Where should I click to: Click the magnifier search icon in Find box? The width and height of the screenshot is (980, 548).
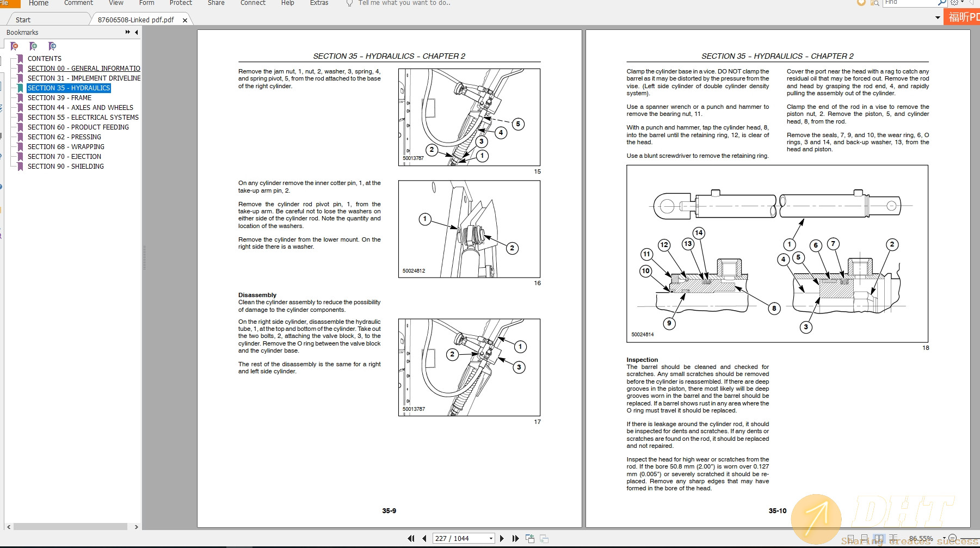point(942,3)
